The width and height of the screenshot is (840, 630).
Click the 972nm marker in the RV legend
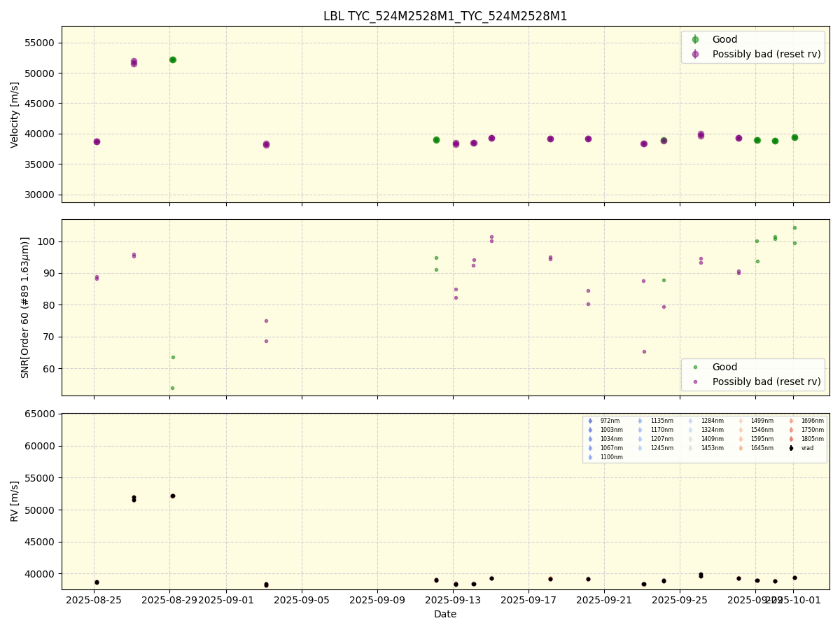tap(590, 421)
